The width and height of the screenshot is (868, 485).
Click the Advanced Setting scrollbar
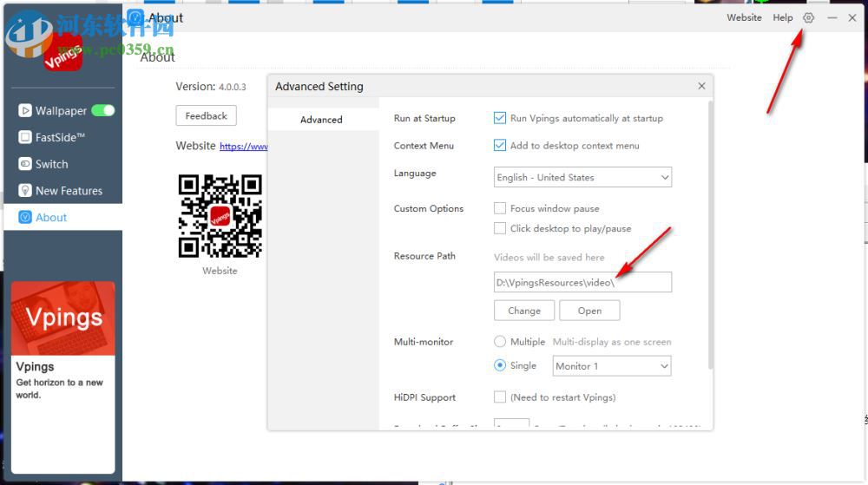tap(710, 235)
